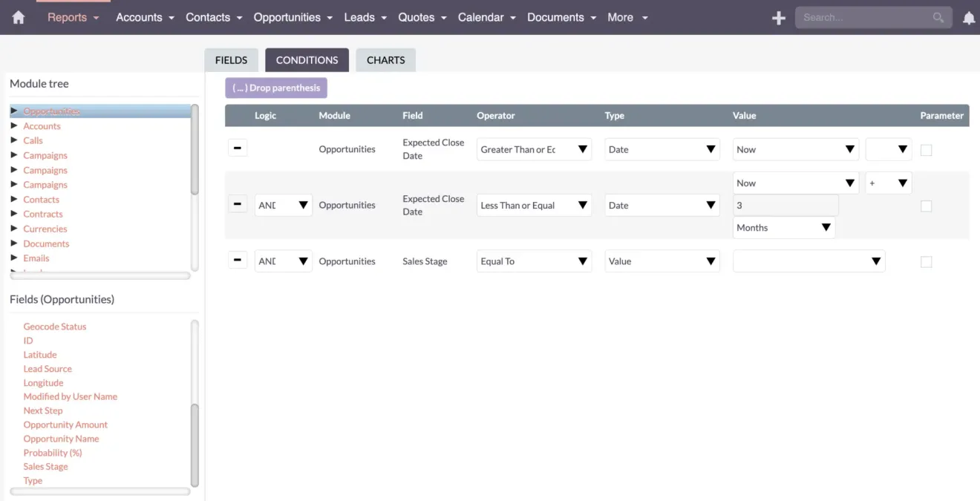Navigate home using the home icon
980x501 pixels.
tap(18, 17)
